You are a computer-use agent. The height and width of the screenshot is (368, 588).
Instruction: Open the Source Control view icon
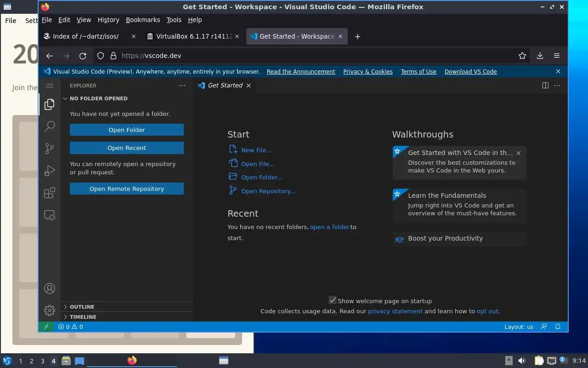pyautogui.click(x=50, y=149)
